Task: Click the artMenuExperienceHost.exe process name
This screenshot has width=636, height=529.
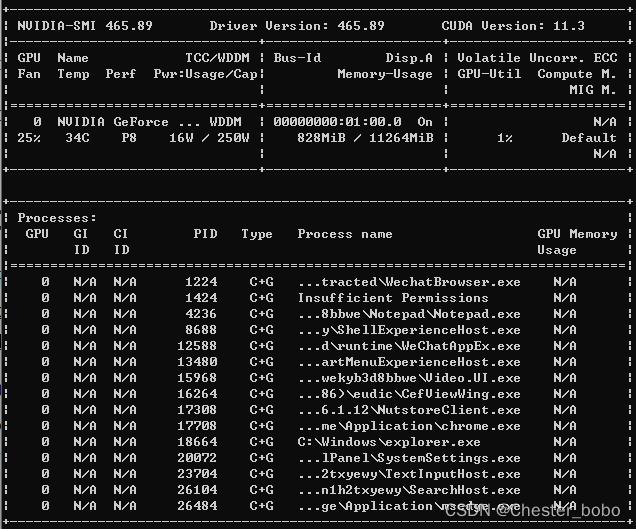Action: (x=409, y=362)
